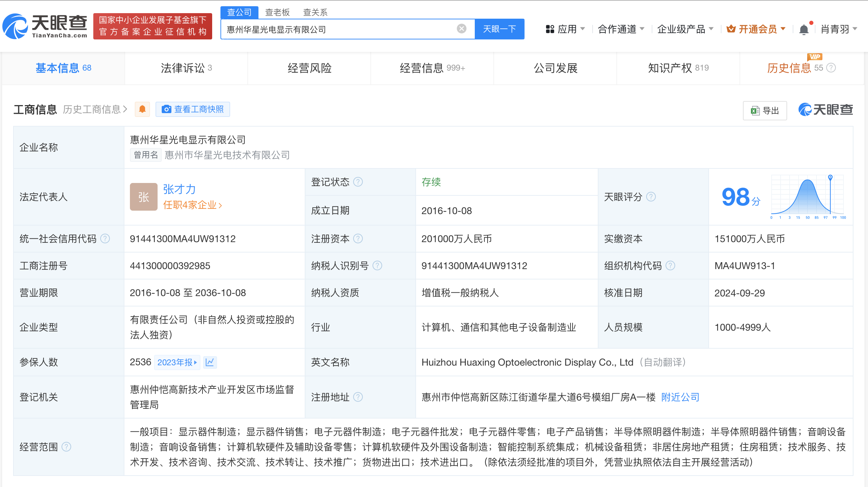
Task: Click help icon next to 组织机构代码
Action: point(670,266)
